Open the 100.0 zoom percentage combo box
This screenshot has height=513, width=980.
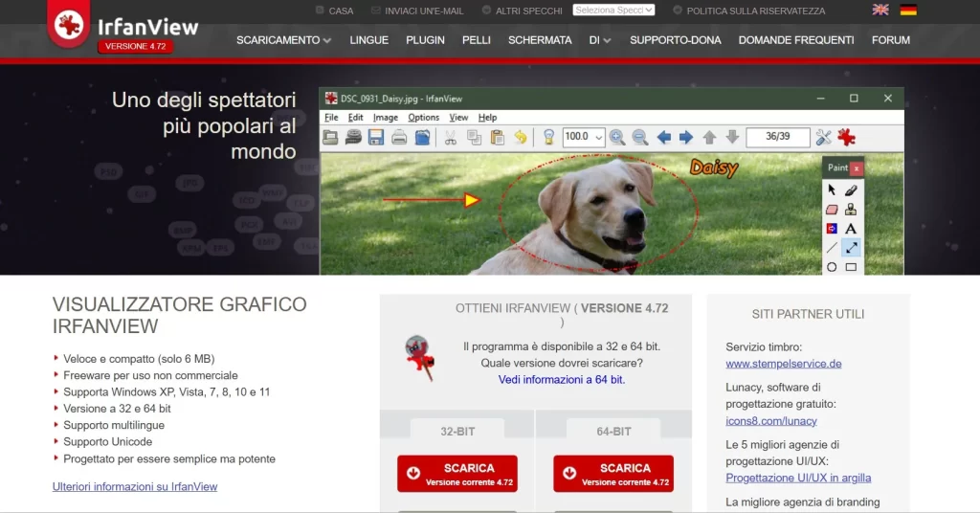[x=584, y=137]
